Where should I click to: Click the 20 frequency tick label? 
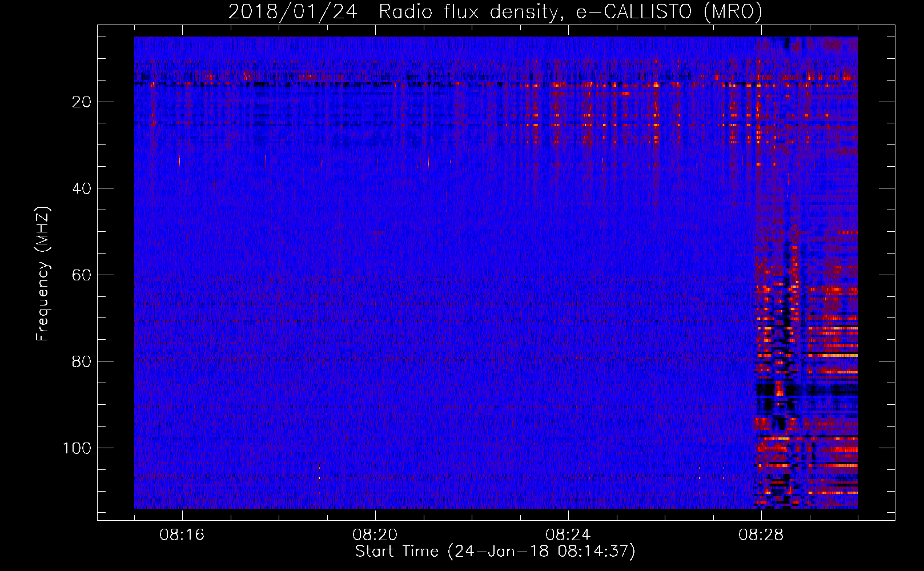[x=82, y=102]
